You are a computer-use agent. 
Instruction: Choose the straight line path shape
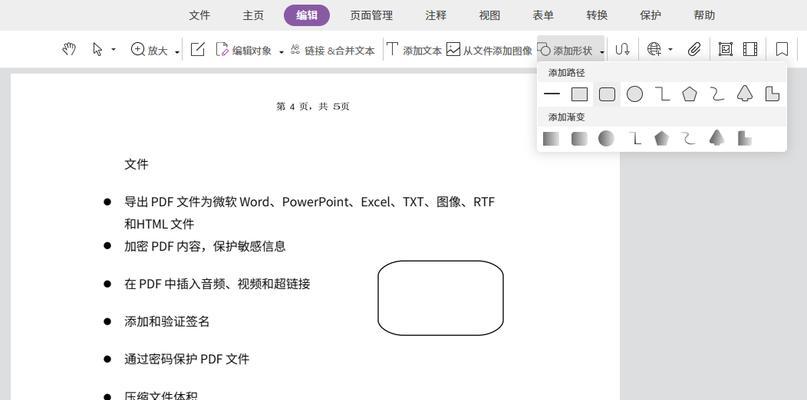pos(552,94)
